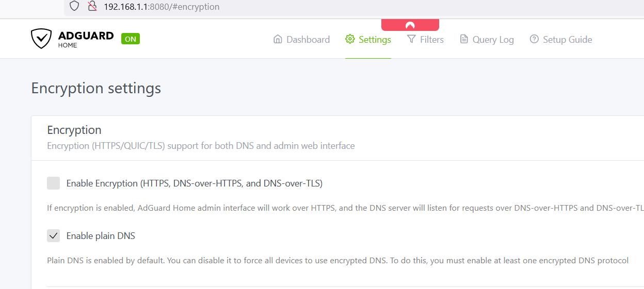The image size is (644, 289).
Task: Expand the Filters menu dropdown
Action: (x=425, y=39)
